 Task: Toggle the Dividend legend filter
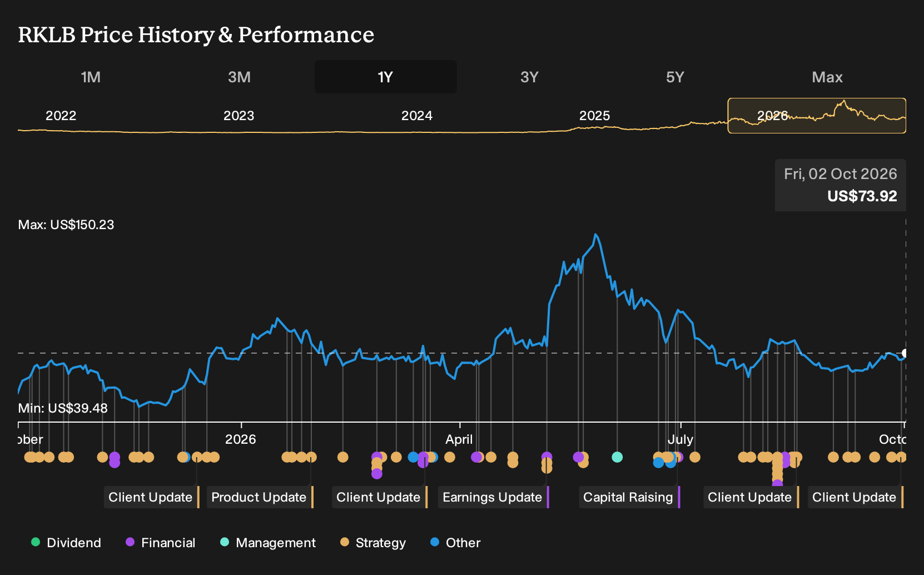pyautogui.click(x=66, y=543)
